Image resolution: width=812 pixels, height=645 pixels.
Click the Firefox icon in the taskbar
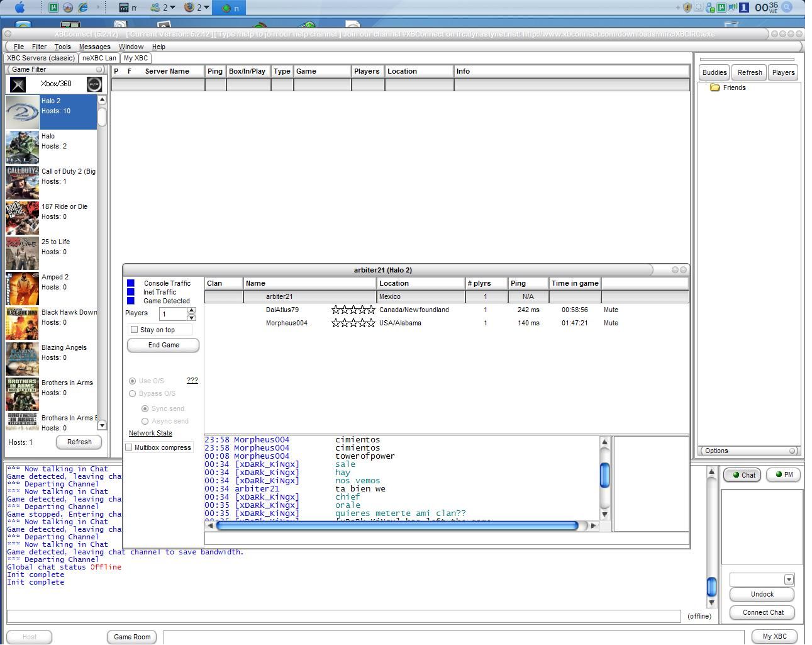point(189,8)
